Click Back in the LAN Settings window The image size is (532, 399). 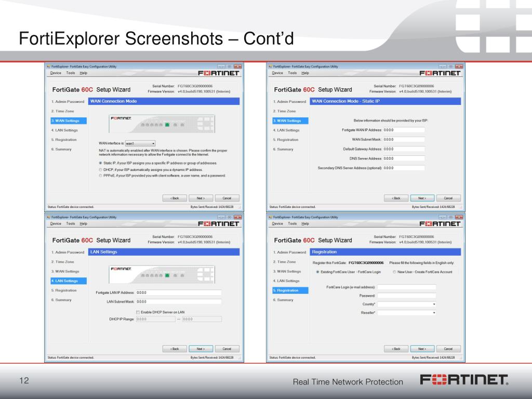tap(175, 349)
